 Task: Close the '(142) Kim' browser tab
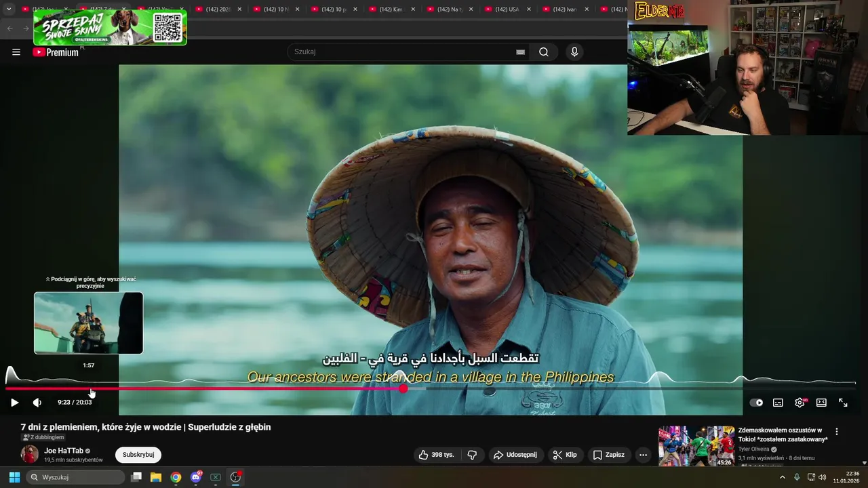click(413, 9)
